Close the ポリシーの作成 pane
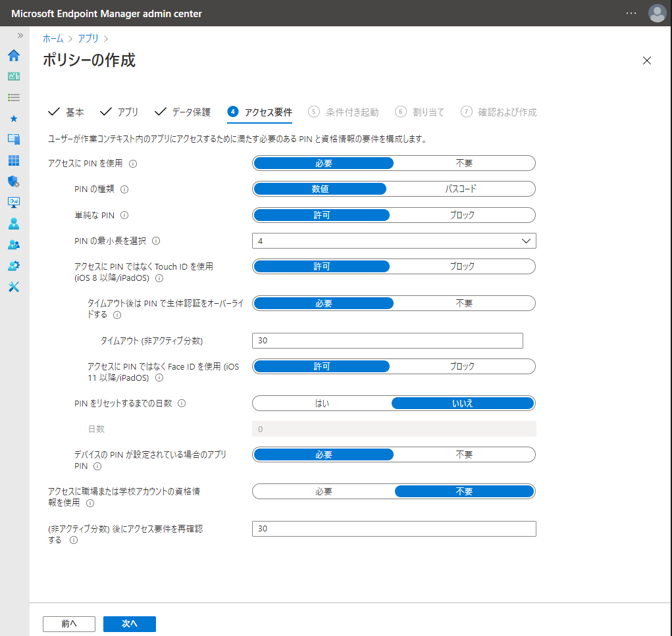This screenshot has height=636, width=672. point(647,61)
